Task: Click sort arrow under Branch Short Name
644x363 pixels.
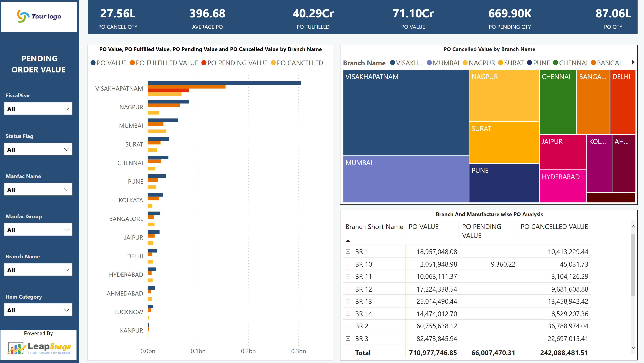Action: tap(348, 241)
